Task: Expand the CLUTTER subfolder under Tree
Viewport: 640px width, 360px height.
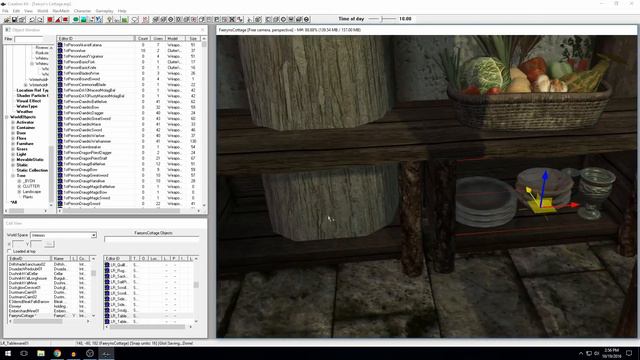Action: [x=19, y=186]
